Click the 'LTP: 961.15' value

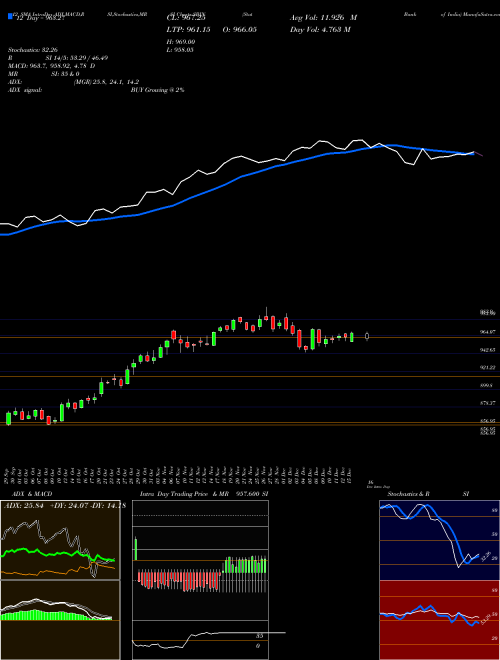click(x=188, y=29)
